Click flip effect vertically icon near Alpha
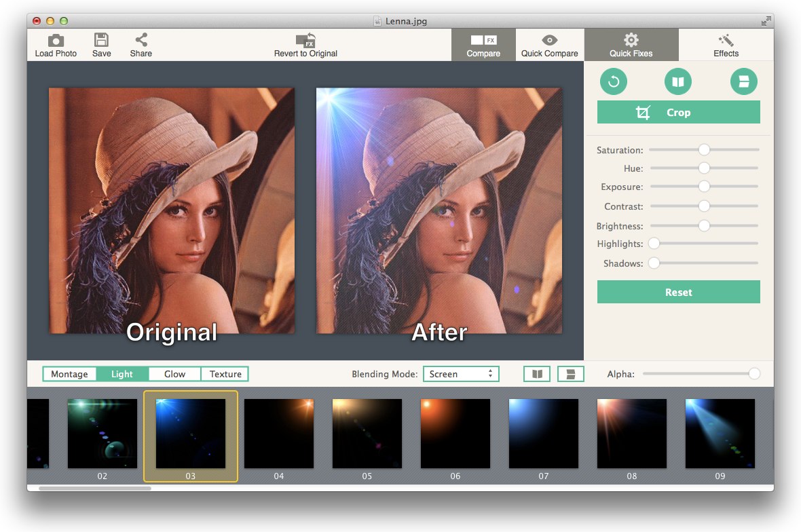The width and height of the screenshot is (801, 532). click(571, 375)
